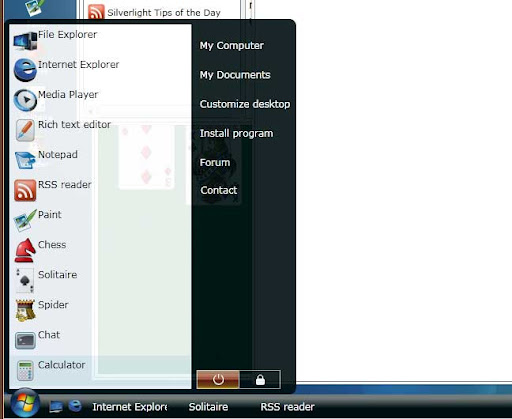The height and width of the screenshot is (419, 512).
Task: Open the orange RSS reader icon in start menu
Action: (25, 190)
